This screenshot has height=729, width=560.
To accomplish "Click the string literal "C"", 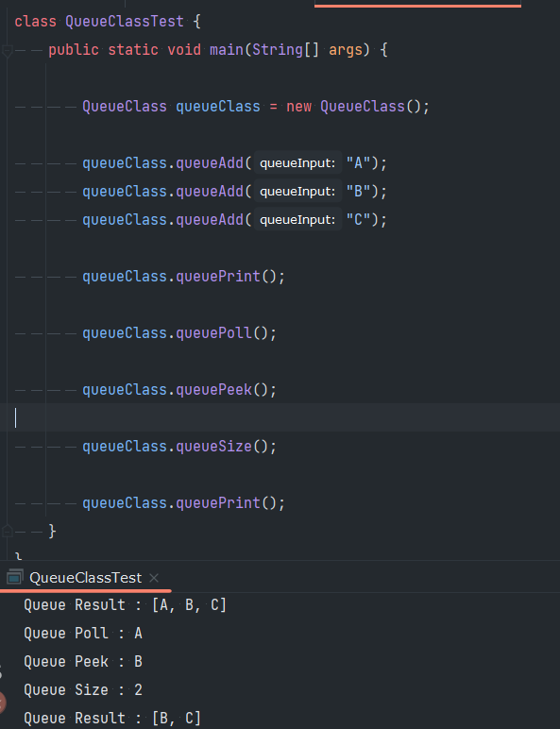I will 358,220.
